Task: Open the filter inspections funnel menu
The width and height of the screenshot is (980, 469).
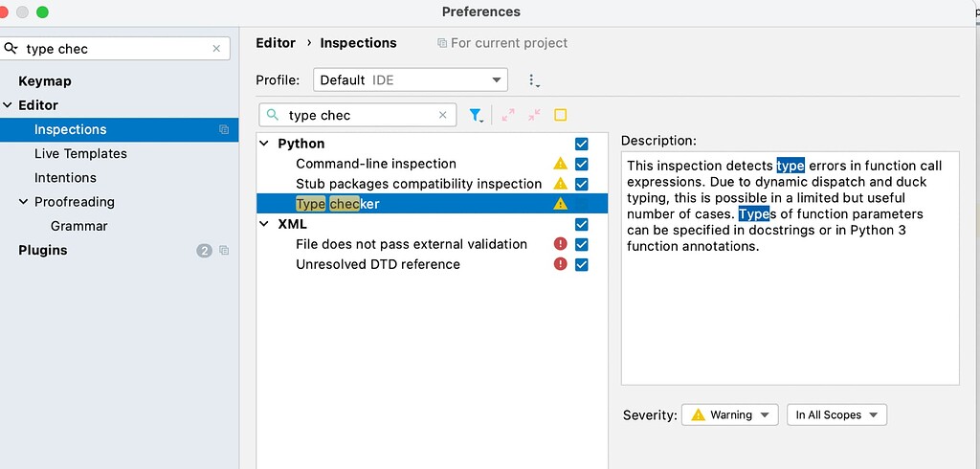Action: point(477,115)
